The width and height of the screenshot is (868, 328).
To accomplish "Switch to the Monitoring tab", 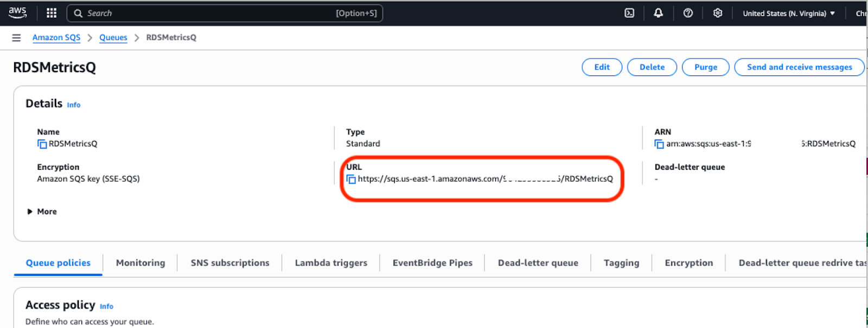I will (141, 263).
